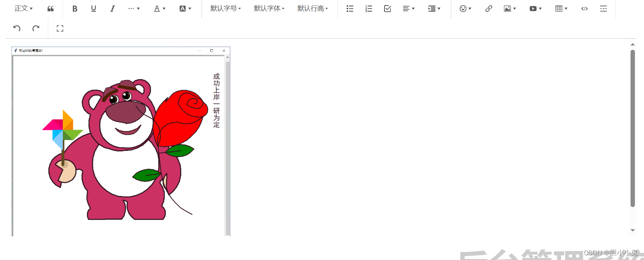Image resolution: width=644 pixels, height=260 pixels.
Task: Insert a horizontal divider line
Action: [604, 8]
